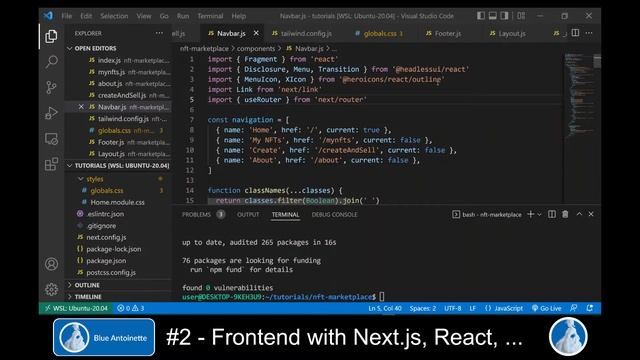Toggle the bottom panel layout button
640x360 pixels.
click(x=493, y=16)
